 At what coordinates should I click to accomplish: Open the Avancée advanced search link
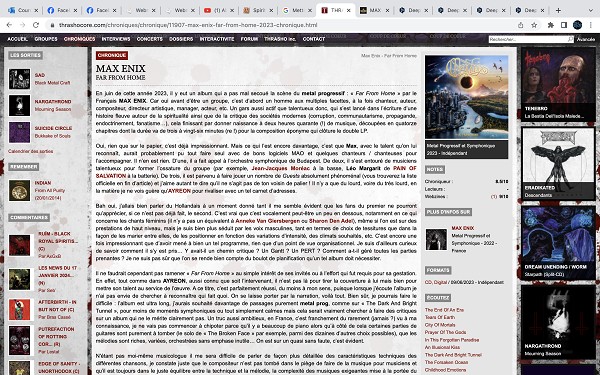[585, 39]
